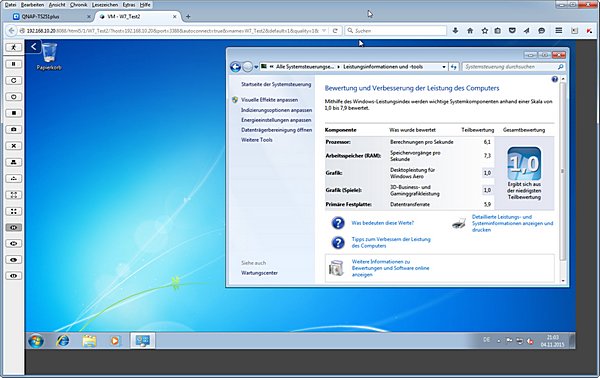Image resolution: width=600 pixels, height=378 pixels.
Task: Click the Firefox Suchen search field
Action: tap(396, 31)
